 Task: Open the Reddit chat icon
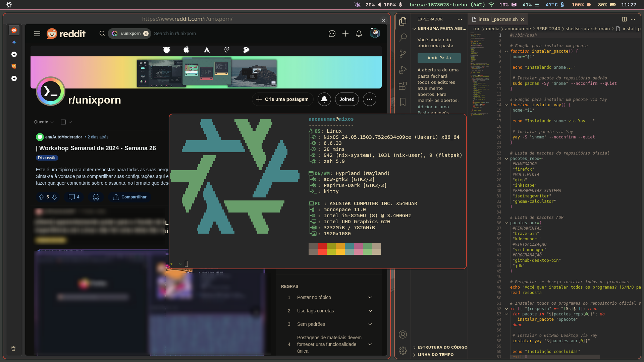pyautogui.click(x=332, y=34)
